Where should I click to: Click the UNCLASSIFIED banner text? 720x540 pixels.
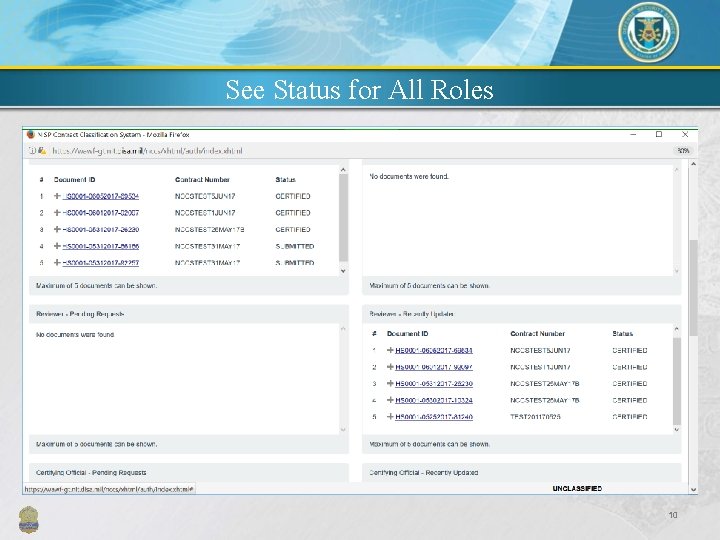click(577, 489)
